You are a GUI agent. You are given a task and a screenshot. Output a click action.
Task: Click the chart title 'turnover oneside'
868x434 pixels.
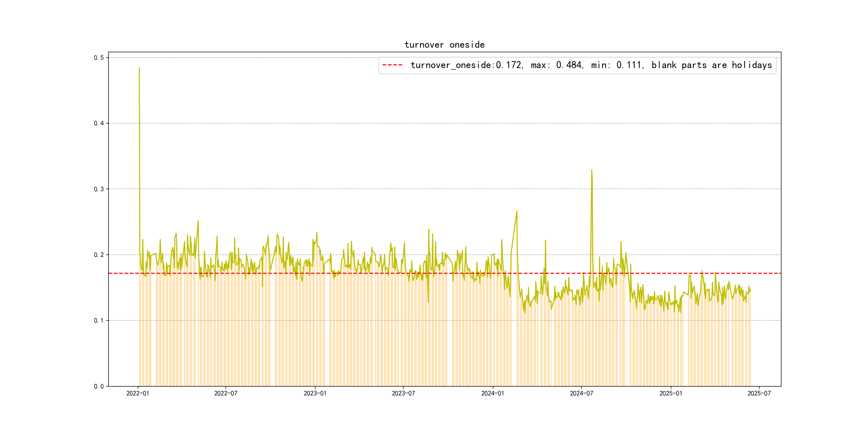click(444, 45)
